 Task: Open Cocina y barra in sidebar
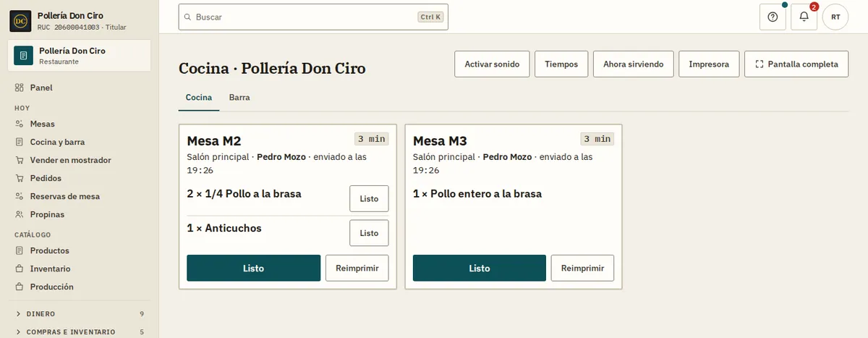click(80, 142)
